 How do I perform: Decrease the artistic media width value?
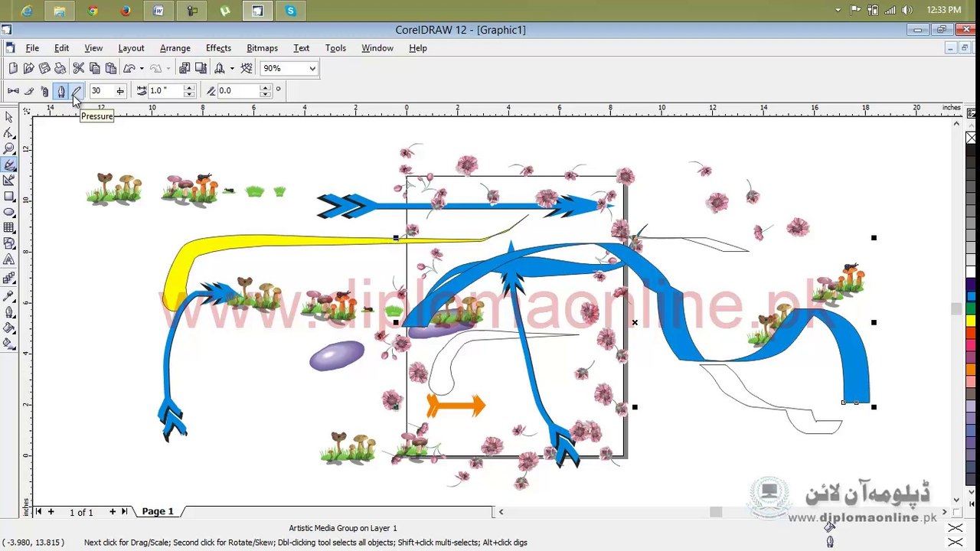coord(189,94)
